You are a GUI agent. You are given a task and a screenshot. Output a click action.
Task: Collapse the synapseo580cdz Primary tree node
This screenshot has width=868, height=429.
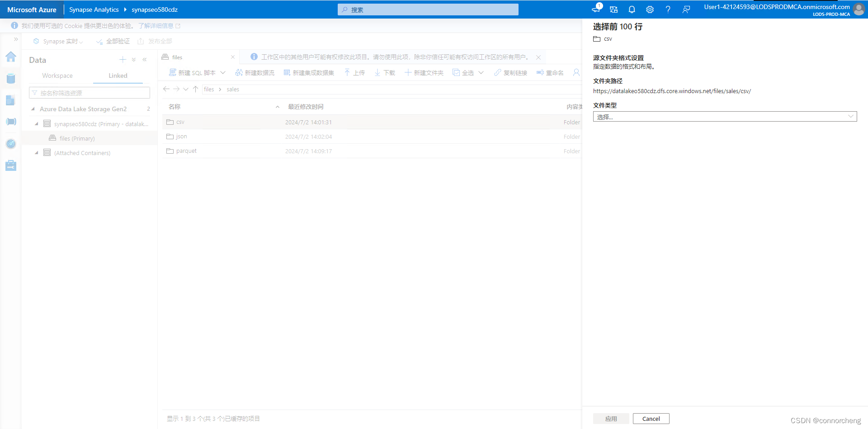[x=37, y=123]
